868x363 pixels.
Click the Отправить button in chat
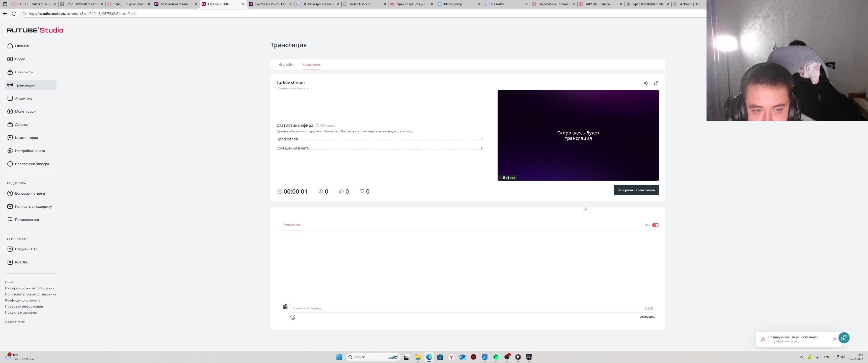[x=647, y=317]
